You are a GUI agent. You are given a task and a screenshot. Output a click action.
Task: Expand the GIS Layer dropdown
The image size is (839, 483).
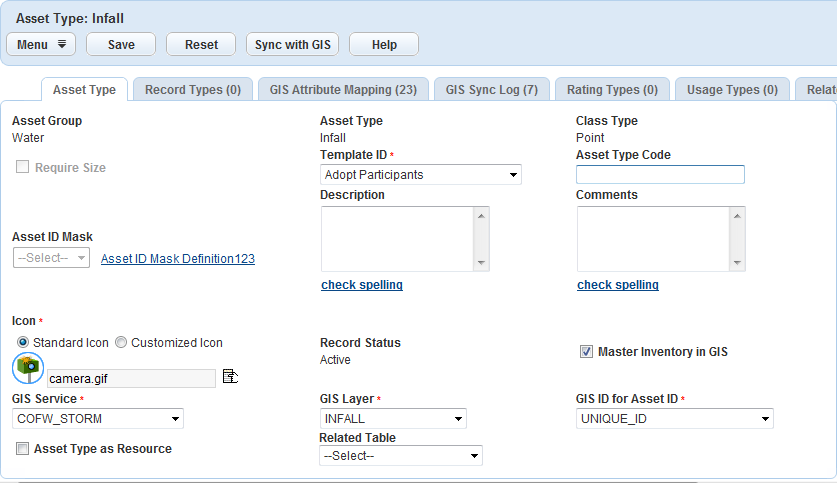pos(393,419)
